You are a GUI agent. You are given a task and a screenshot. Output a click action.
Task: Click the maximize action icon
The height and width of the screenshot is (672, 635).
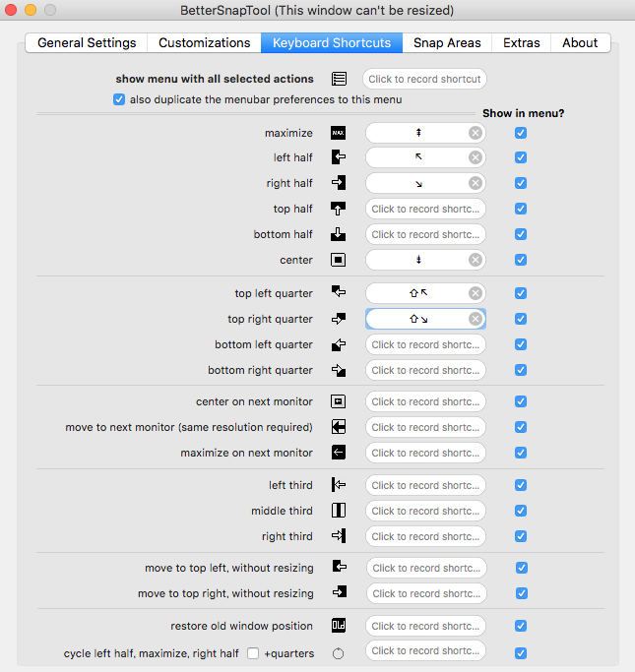[x=339, y=133]
